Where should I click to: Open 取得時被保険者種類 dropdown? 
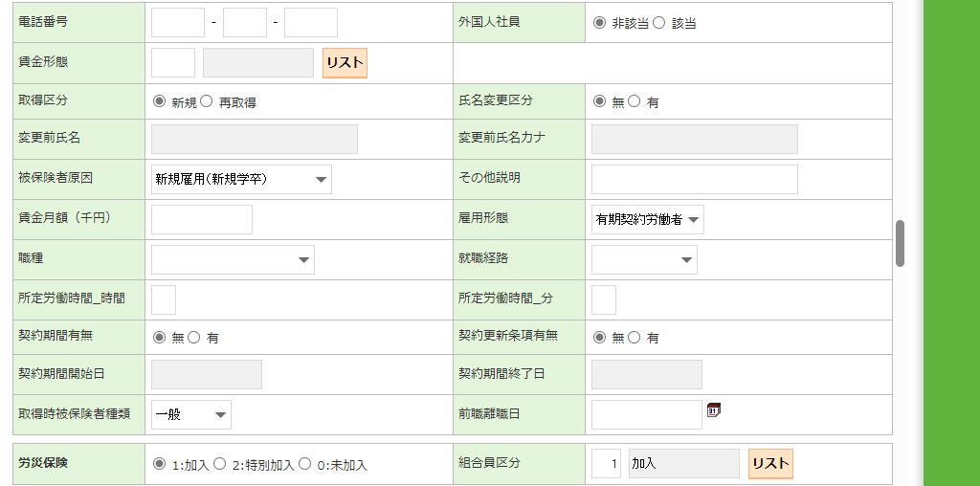coord(191,414)
